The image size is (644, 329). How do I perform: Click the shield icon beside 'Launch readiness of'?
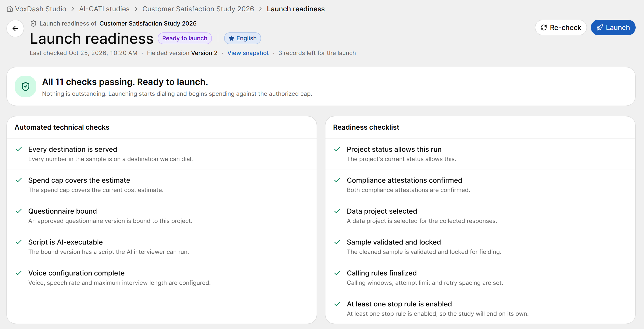(33, 24)
